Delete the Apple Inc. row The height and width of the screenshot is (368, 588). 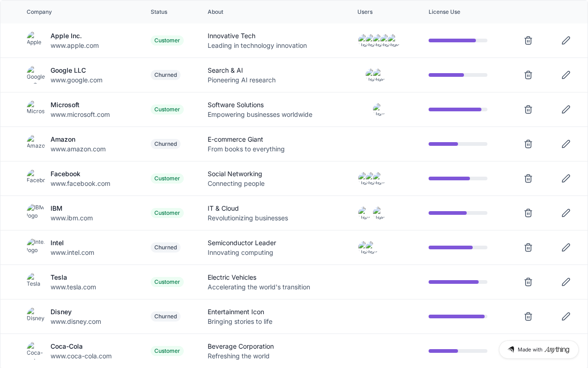pyautogui.click(x=528, y=40)
